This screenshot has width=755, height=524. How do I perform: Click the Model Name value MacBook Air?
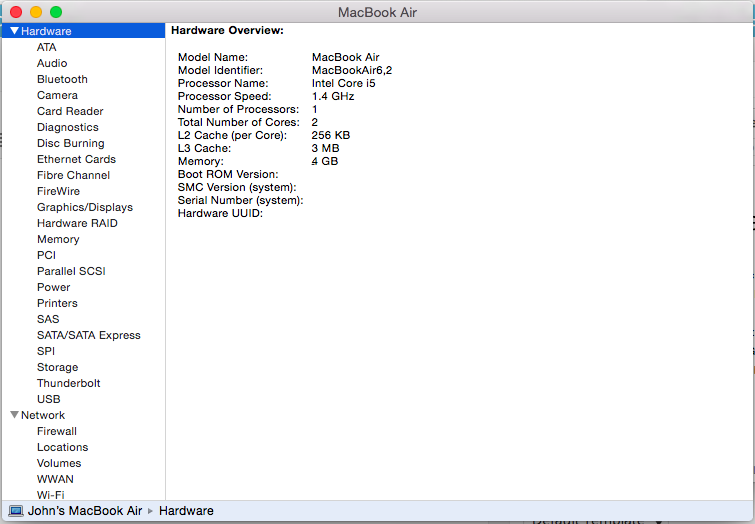(346, 57)
